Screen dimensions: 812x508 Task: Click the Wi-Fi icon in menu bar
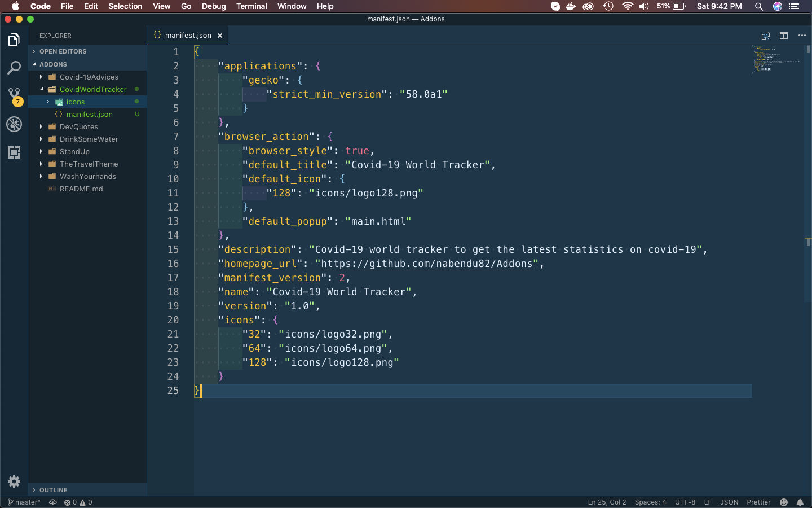click(628, 6)
